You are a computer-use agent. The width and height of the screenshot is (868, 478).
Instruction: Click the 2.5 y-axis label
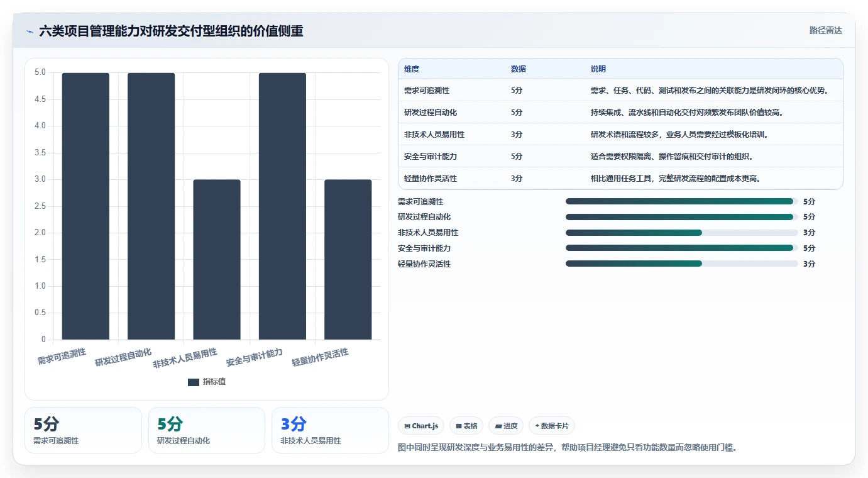coord(40,206)
